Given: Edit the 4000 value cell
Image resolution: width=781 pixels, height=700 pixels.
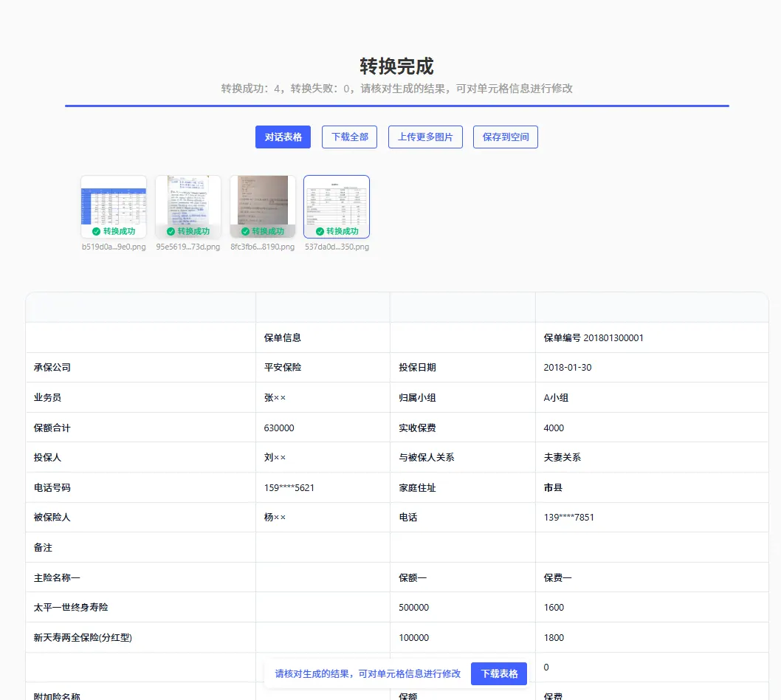Looking at the screenshot, I should tap(652, 428).
